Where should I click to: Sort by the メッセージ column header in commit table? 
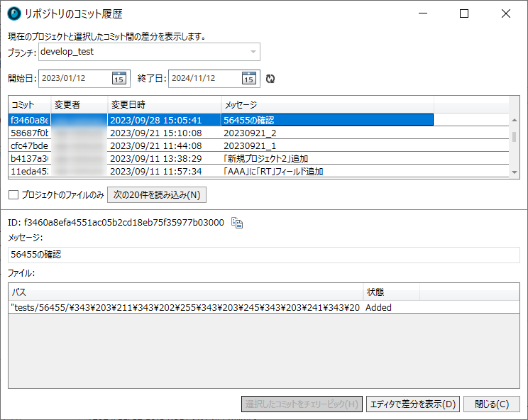[x=328, y=105]
